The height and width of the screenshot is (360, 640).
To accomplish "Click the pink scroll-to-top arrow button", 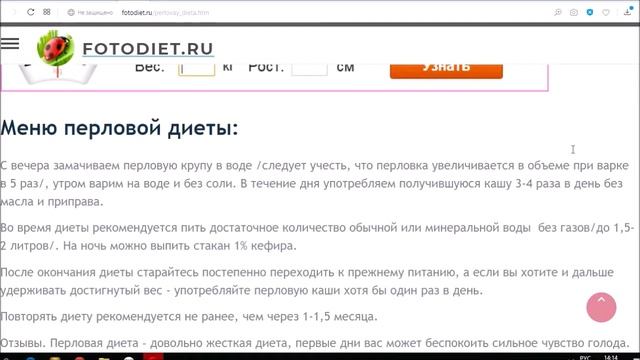I will [601, 307].
